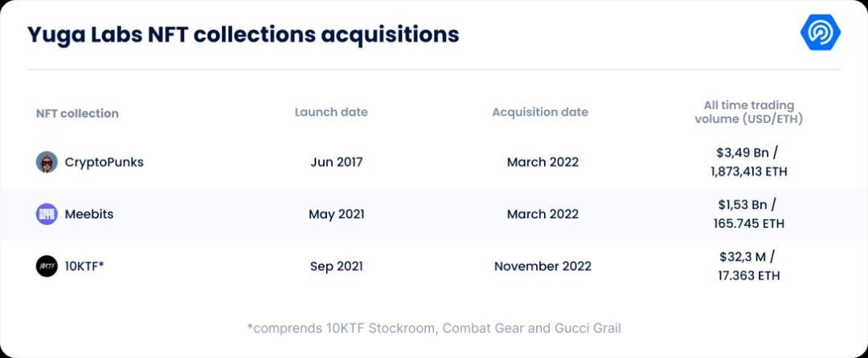Click the blue hexagon logo icon
Image resolution: width=868 pixels, height=358 pixels.
pyautogui.click(x=820, y=33)
